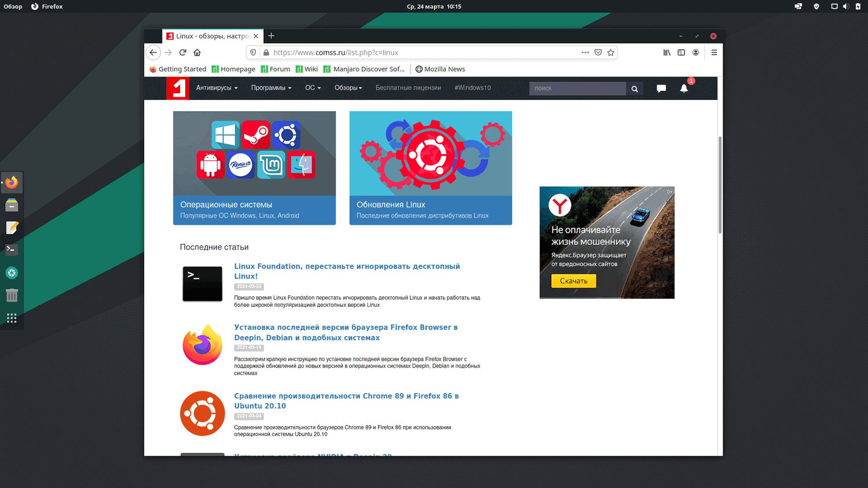Open the site comments chat icon
This screenshot has width=868, height=488.
point(661,89)
